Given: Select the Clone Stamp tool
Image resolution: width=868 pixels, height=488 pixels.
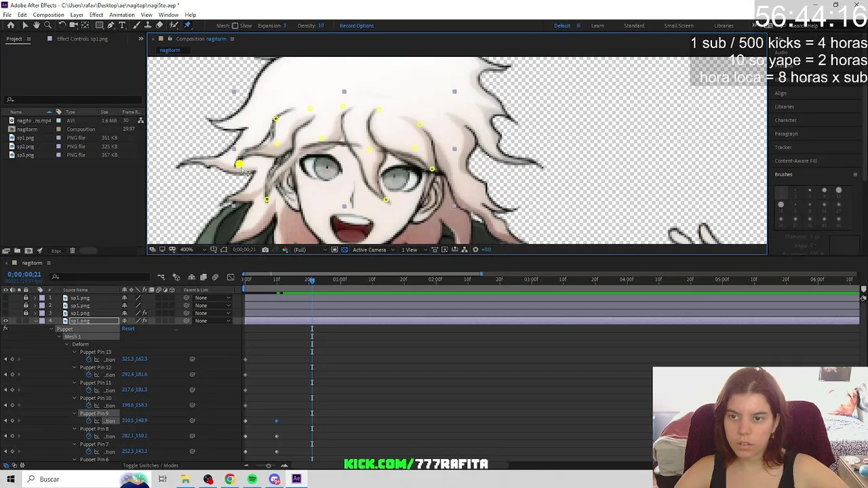Looking at the screenshot, I should point(148,25).
